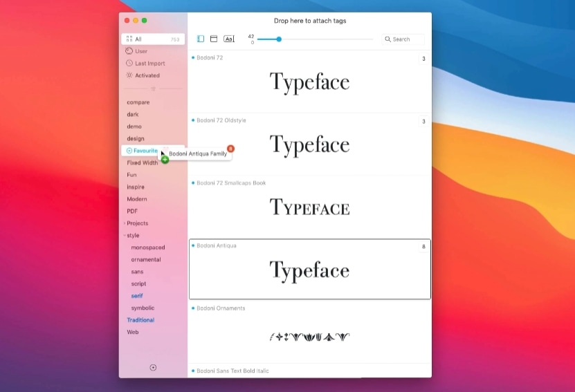This screenshot has height=392, width=575.
Task: Select the Modern tag
Action: point(137,199)
